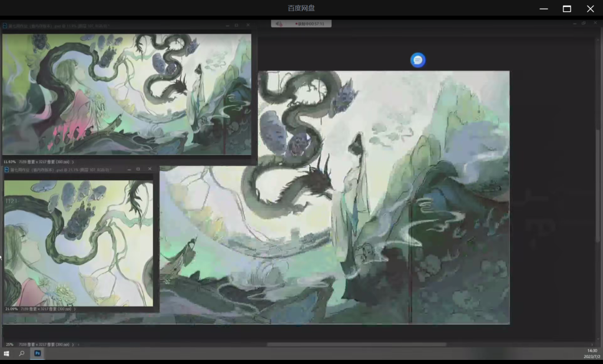
Task: Click the taskbar search magnifier icon
Action: (x=22, y=353)
